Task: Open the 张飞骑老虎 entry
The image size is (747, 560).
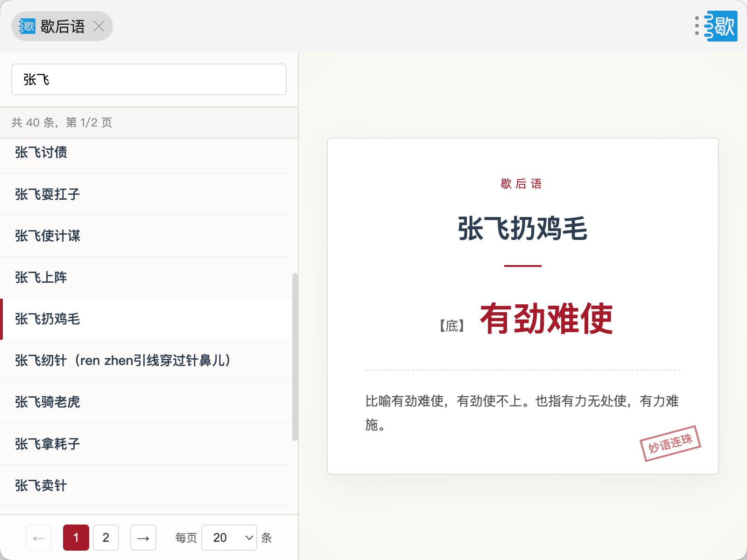Action: (48, 402)
